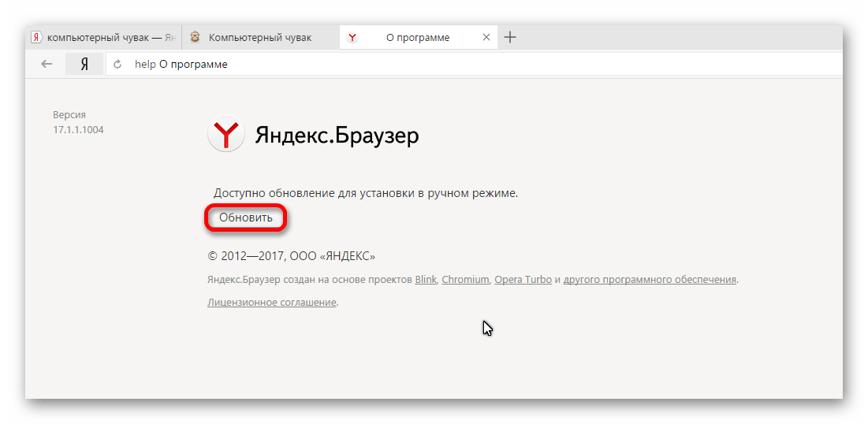Go back with the left arrow
The image size is (868, 424).
[47, 64]
